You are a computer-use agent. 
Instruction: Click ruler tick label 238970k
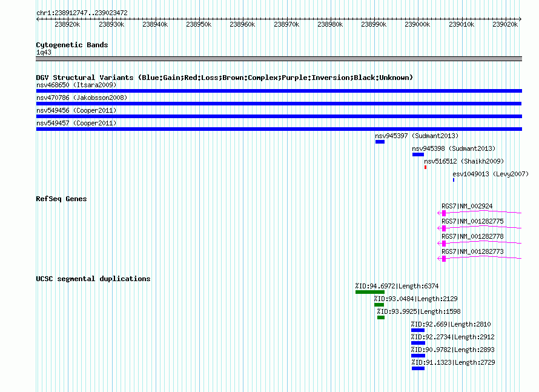click(x=286, y=24)
